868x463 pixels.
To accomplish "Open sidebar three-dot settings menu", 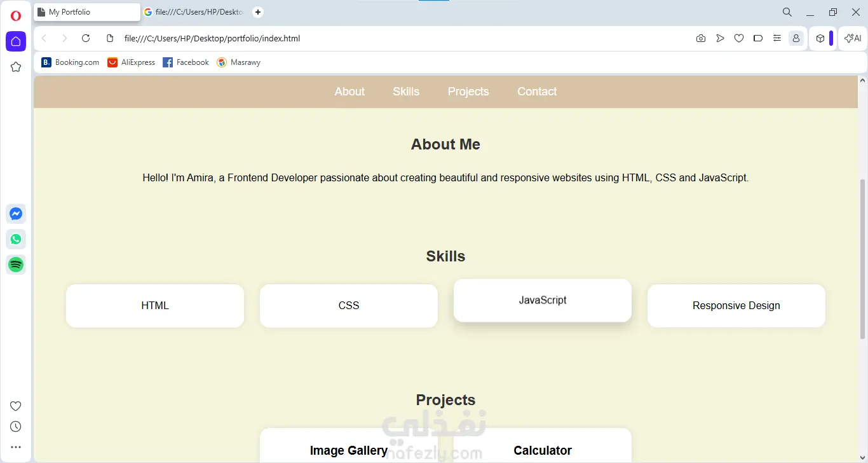I will point(16,447).
